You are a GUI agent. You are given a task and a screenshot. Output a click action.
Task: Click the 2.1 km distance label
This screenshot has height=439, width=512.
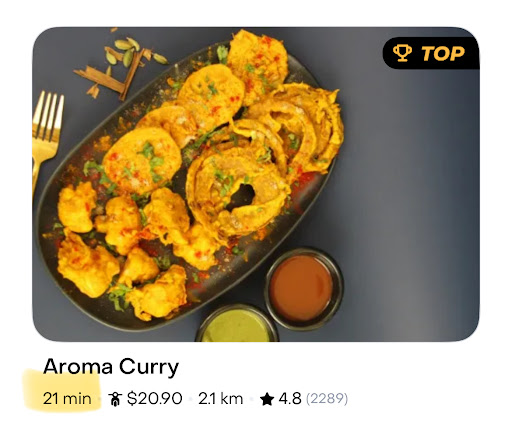point(220,399)
